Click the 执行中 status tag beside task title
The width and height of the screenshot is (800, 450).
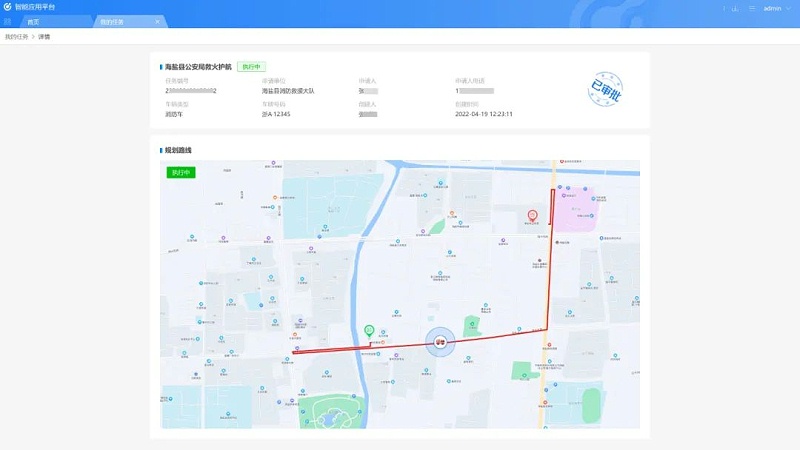point(251,67)
